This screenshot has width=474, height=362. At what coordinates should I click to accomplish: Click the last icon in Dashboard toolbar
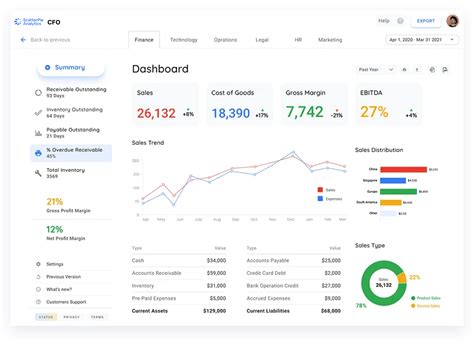445,70
